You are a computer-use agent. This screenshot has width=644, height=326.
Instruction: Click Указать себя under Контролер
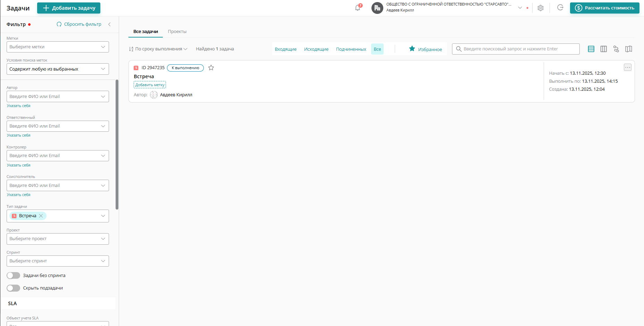[x=19, y=165]
